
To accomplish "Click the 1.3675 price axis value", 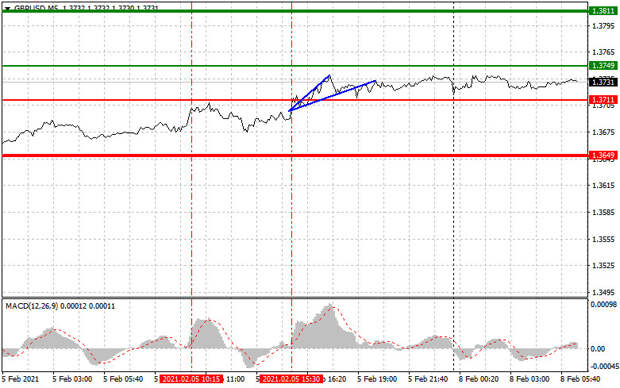I will click(x=603, y=132).
